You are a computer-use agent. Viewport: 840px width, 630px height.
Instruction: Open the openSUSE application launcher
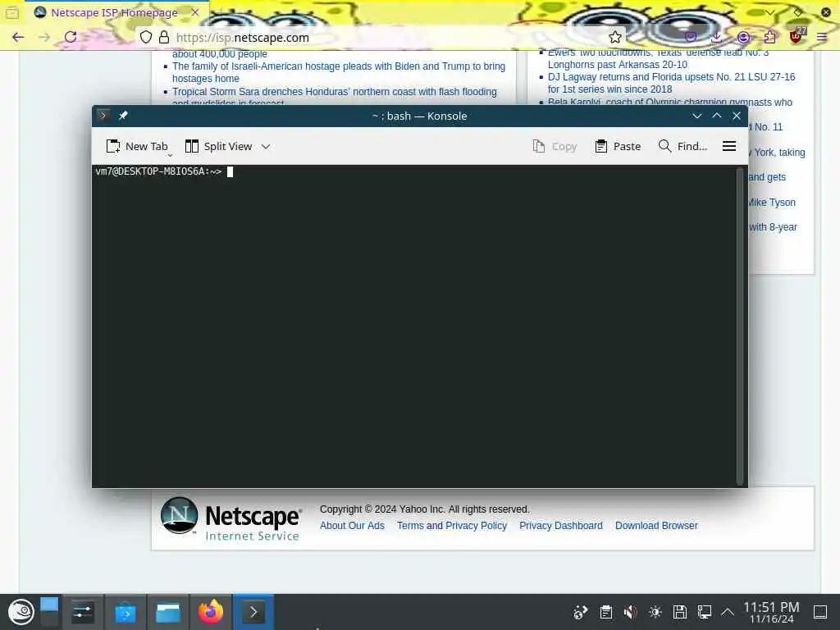tap(21, 612)
